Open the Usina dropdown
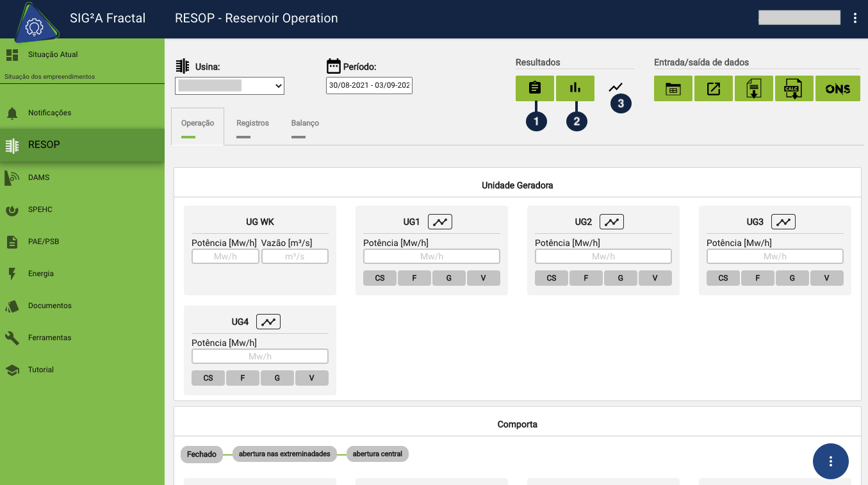This screenshot has width=868, height=485. (x=229, y=85)
